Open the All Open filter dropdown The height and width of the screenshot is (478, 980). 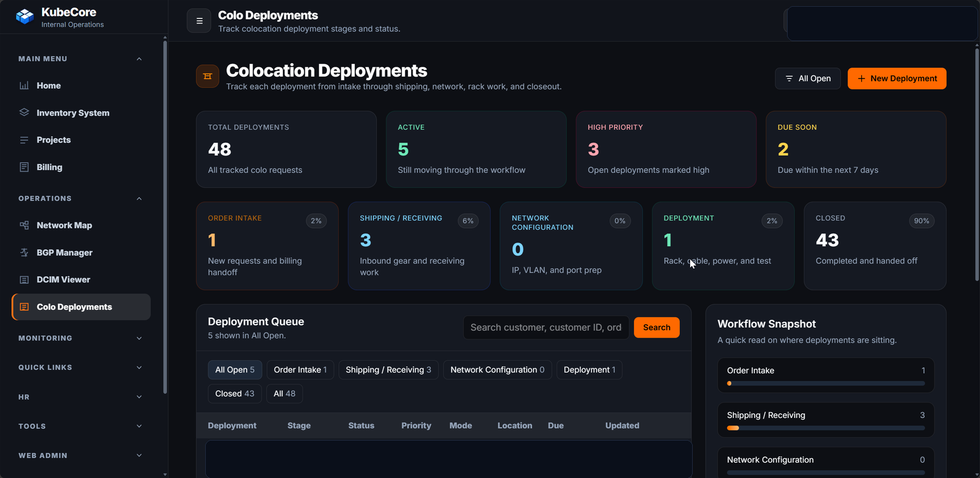point(808,78)
